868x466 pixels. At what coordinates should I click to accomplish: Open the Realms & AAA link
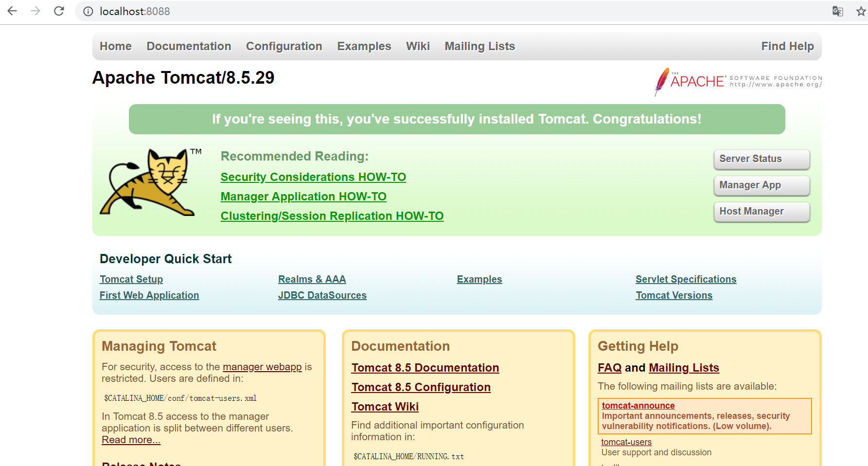[x=312, y=279]
